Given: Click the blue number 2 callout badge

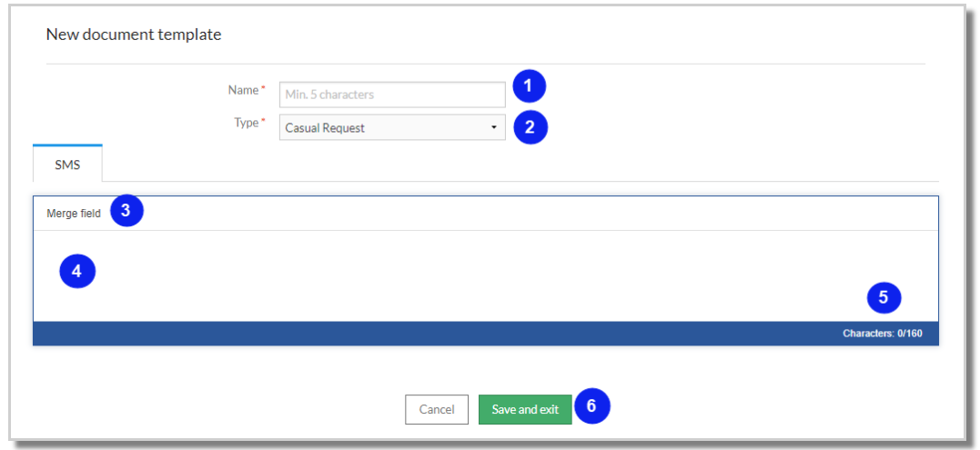Looking at the screenshot, I should [530, 128].
